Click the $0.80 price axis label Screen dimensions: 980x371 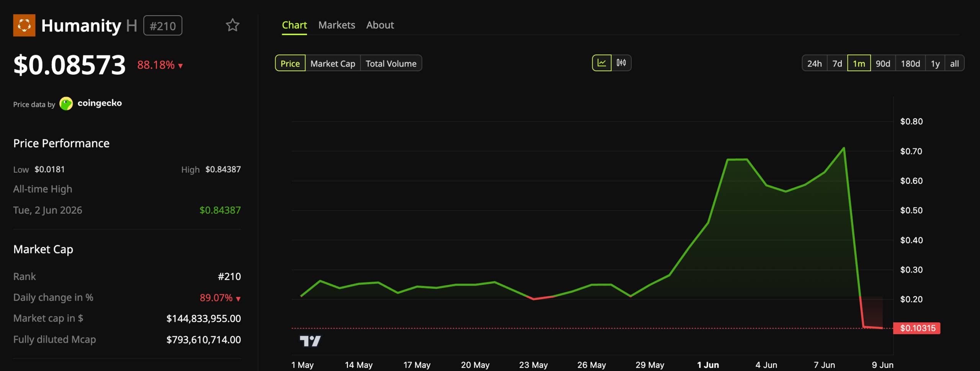(911, 122)
